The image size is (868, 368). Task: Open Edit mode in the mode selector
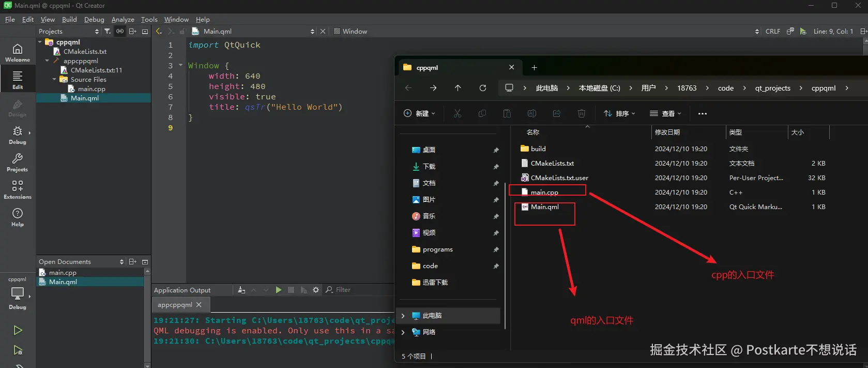(18, 80)
